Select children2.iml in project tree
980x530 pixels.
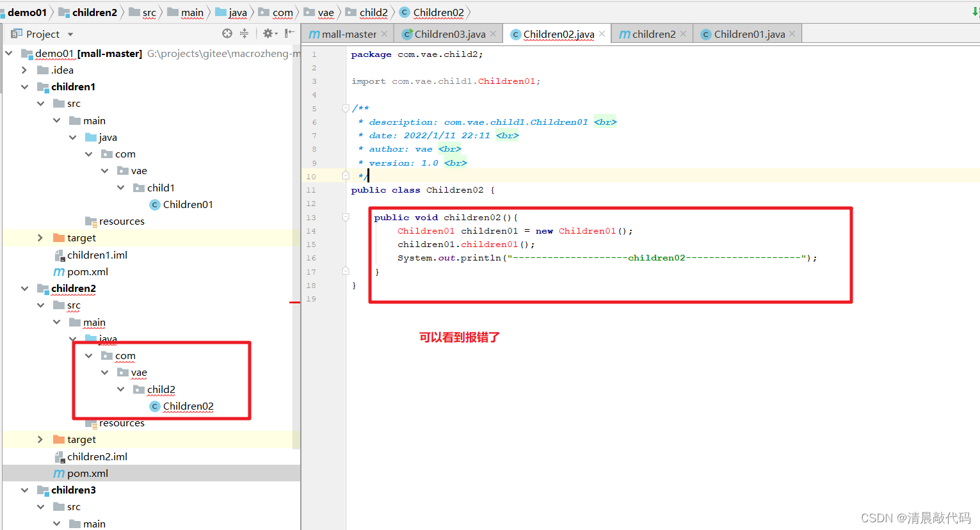[97, 456]
